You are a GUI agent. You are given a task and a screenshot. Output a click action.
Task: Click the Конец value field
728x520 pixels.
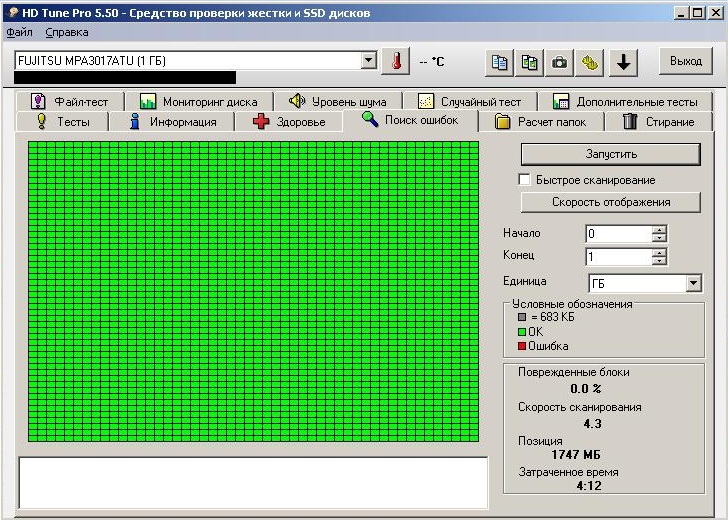click(618, 256)
